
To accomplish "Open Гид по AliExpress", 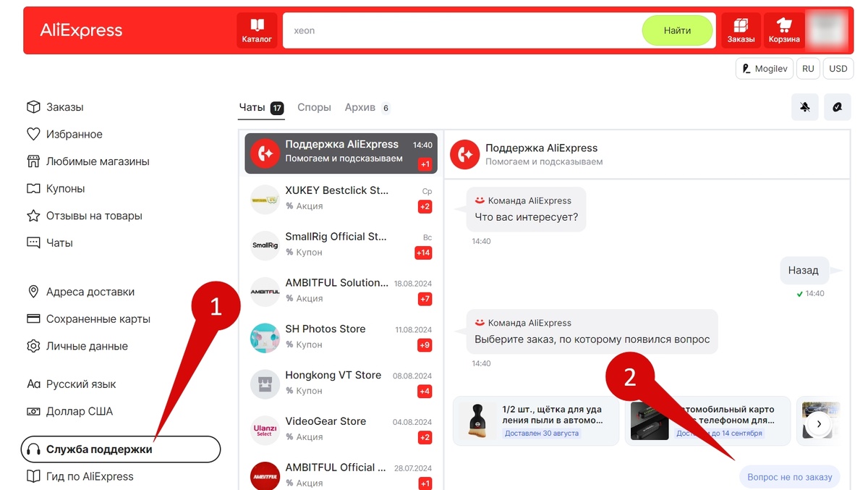I will [x=80, y=476].
